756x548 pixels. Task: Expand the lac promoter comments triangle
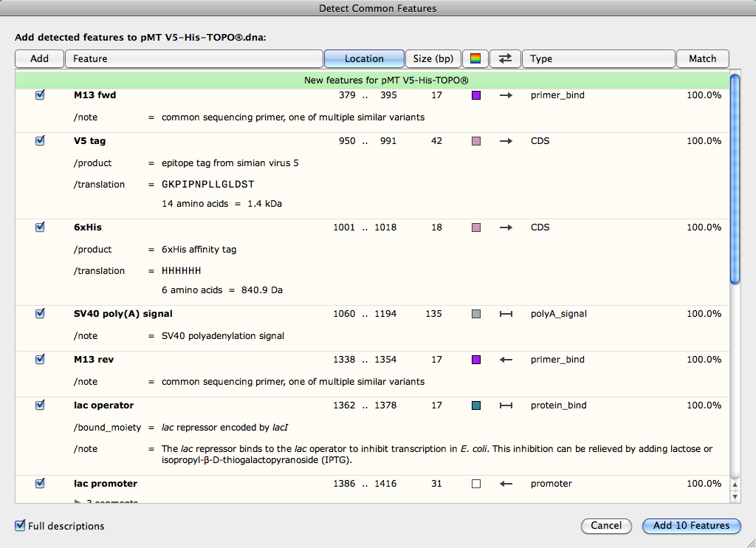(x=79, y=502)
